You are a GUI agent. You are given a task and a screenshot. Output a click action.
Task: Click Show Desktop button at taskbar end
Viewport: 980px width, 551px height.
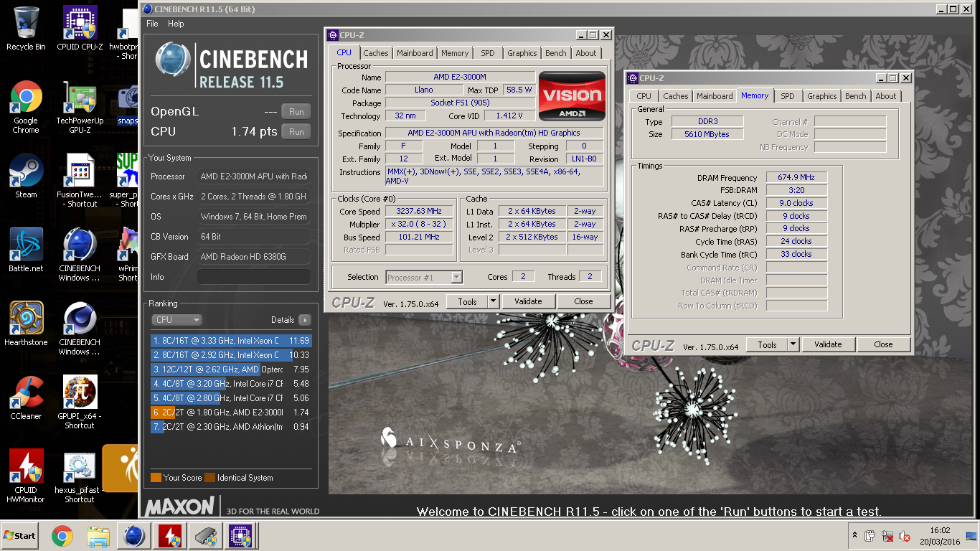click(973, 536)
